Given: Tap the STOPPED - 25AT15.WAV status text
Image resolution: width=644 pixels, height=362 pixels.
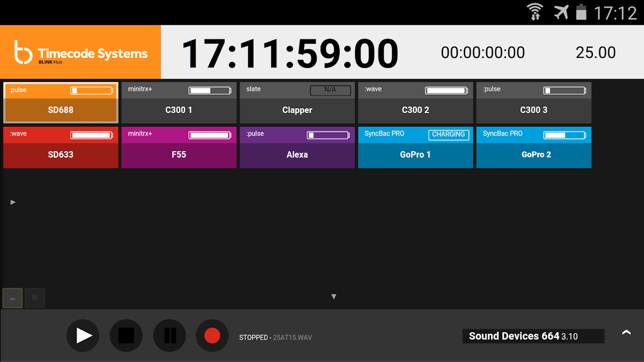Looking at the screenshot, I should tap(275, 338).
